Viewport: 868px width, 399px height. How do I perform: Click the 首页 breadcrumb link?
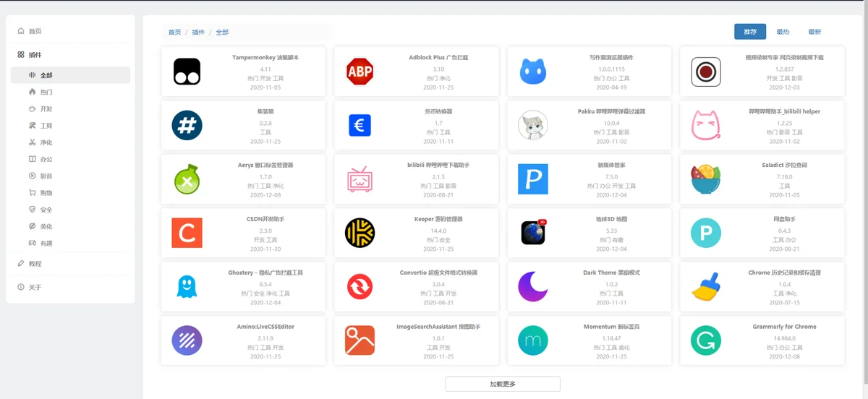click(174, 32)
